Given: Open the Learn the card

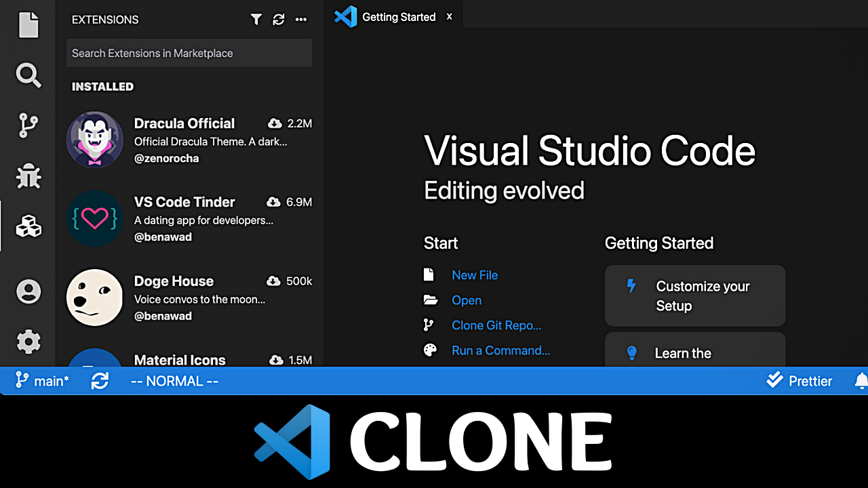Looking at the screenshot, I should pos(695,349).
